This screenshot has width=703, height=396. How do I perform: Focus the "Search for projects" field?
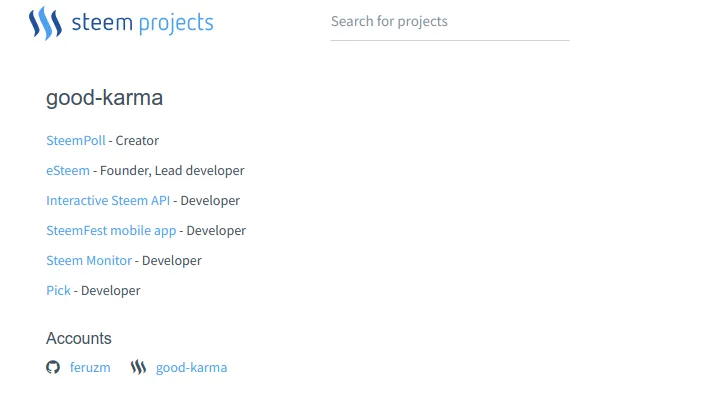(450, 22)
